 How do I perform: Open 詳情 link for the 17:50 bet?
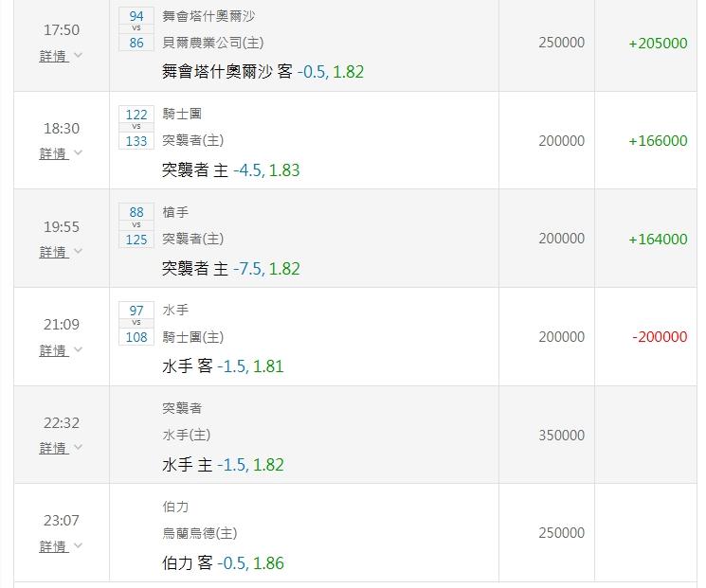tap(54, 56)
